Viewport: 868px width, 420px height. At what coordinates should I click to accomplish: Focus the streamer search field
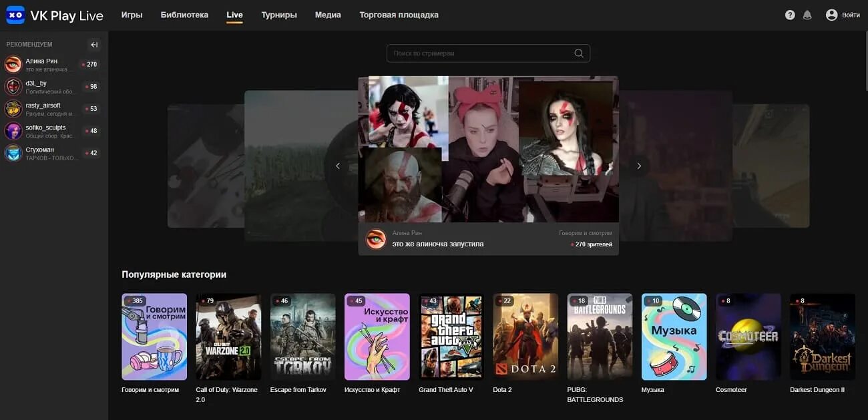(x=488, y=53)
